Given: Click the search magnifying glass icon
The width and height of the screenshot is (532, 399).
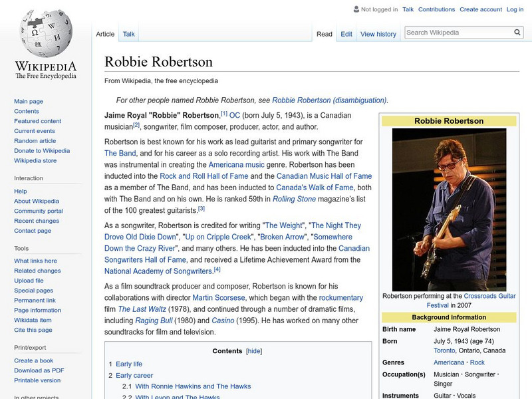Looking at the screenshot, I should (517, 31).
